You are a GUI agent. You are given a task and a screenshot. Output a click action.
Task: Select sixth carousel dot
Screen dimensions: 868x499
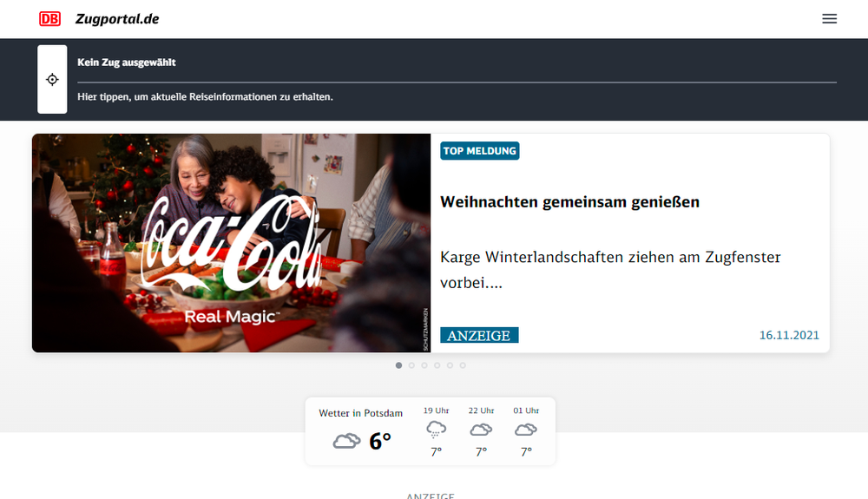tap(463, 365)
